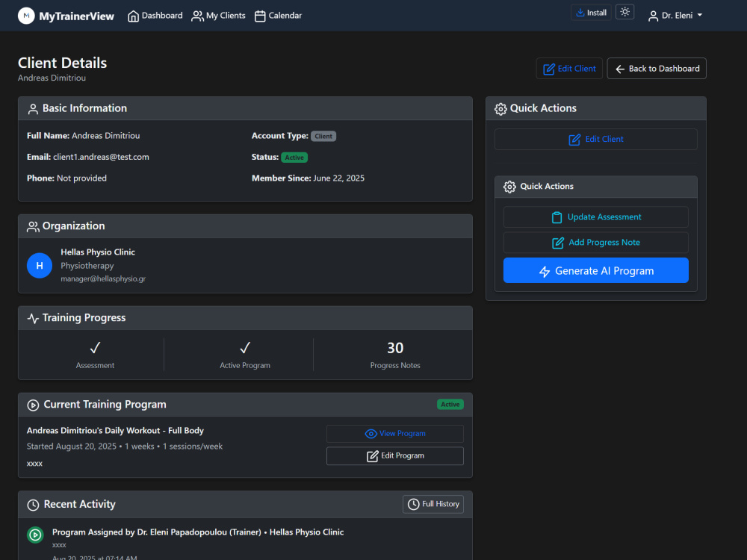
Task: Open the Dashboard nav item
Action: coord(155,16)
